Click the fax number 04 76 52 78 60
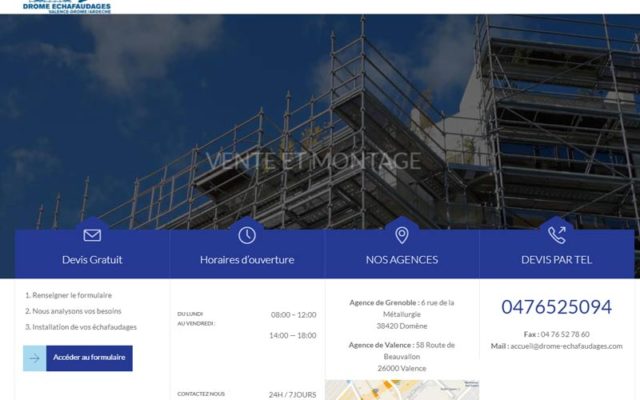Screen dimensions: 640x400 pos(565,334)
